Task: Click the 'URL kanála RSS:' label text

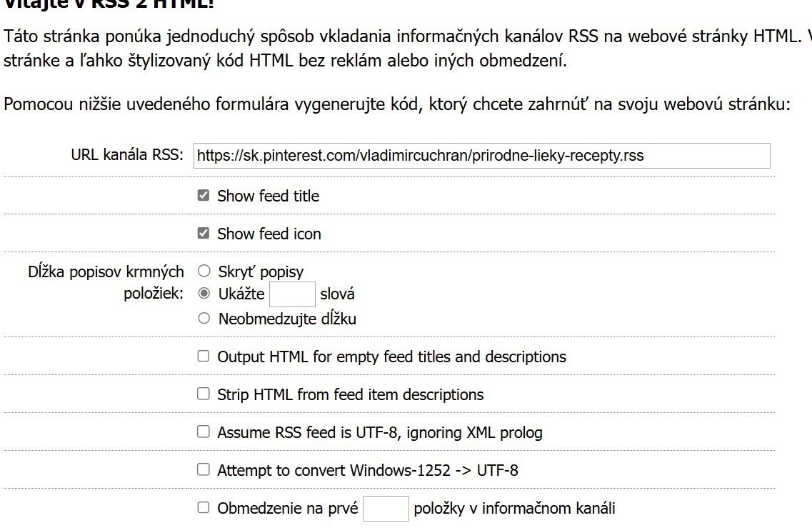Action: coord(127,155)
